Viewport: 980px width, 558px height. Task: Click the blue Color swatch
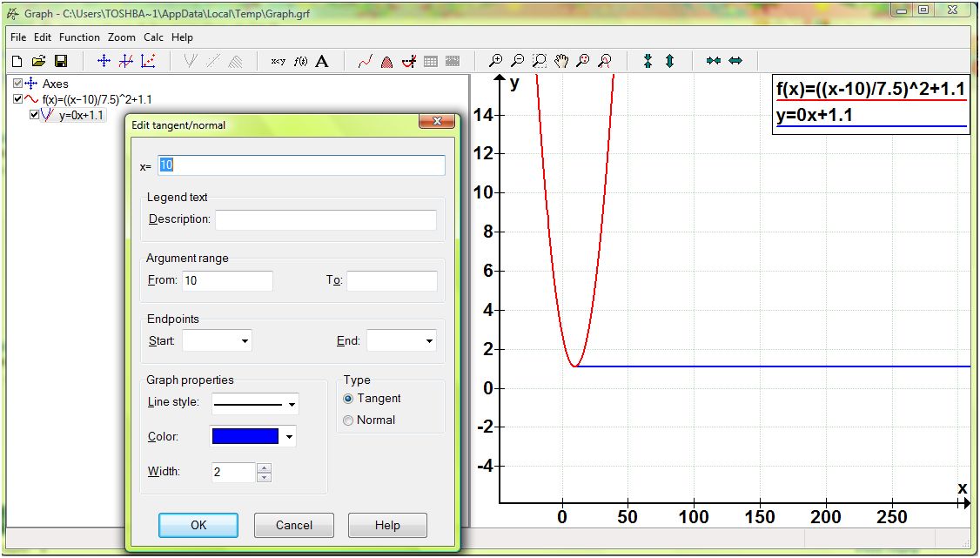tap(245, 437)
